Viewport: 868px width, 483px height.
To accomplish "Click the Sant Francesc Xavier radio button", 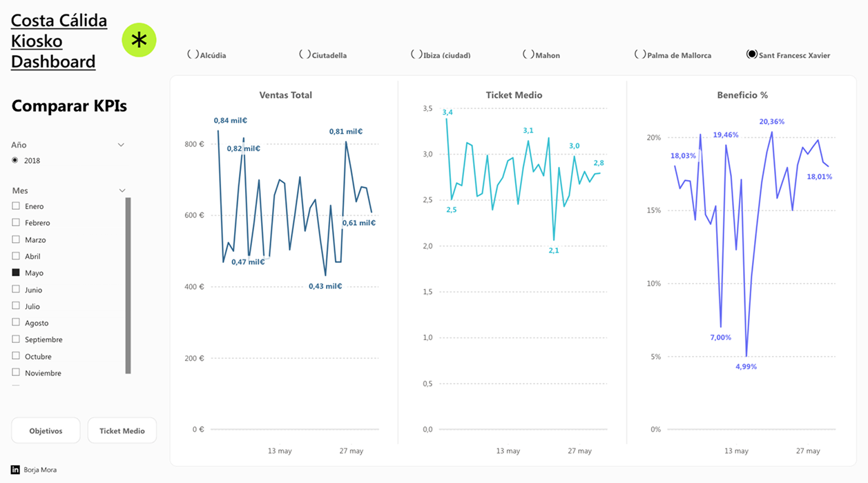I will [x=752, y=55].
